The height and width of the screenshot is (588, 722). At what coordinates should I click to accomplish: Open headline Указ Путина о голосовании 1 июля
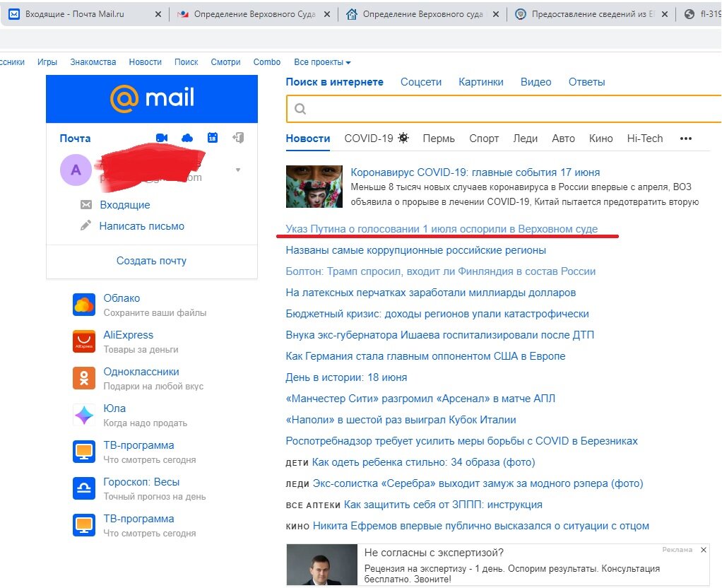442,229
